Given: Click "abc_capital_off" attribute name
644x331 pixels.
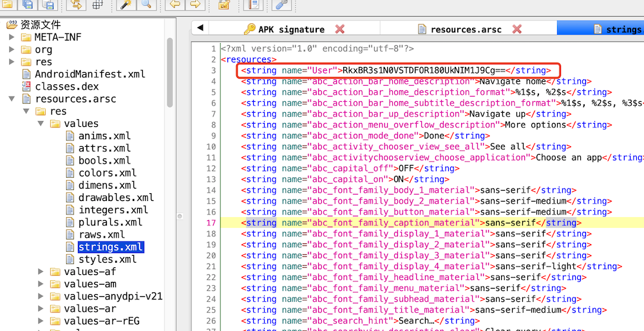Looking at the screenshot, I should (x=350, y=168).
